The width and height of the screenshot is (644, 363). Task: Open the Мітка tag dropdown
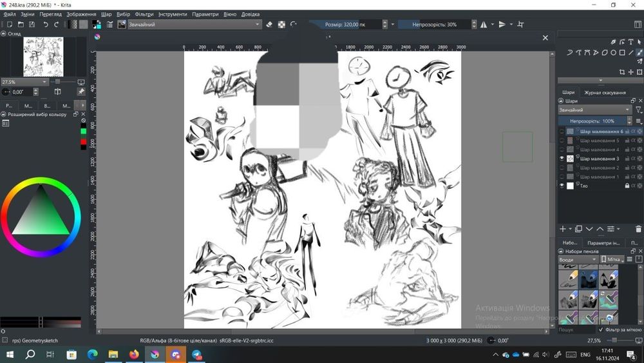pyautogui.click(x=612, y=259)
